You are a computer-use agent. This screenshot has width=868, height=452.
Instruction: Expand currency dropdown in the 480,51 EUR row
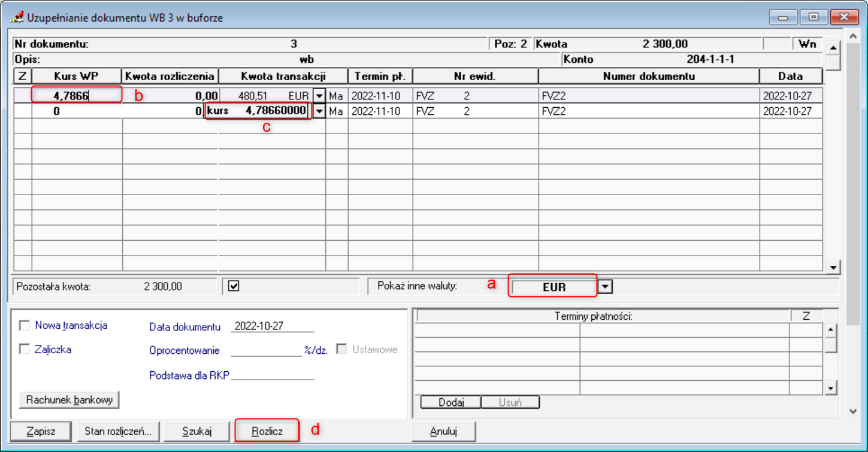[x=319, y=96]
